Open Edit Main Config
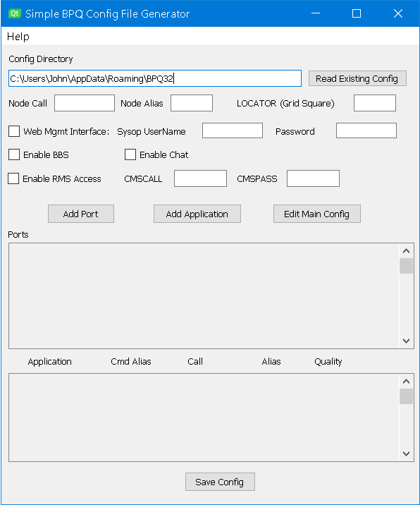The image size is (420, 505). click(x=316, y=214)
